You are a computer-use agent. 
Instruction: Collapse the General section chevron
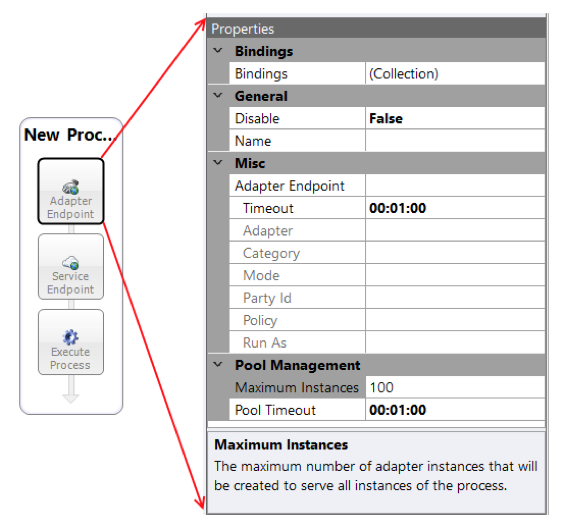tap(218, 96)
